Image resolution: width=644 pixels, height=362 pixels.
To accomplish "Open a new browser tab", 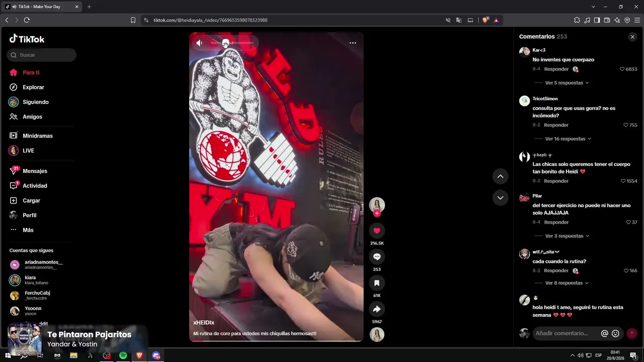I will (89, 7).
